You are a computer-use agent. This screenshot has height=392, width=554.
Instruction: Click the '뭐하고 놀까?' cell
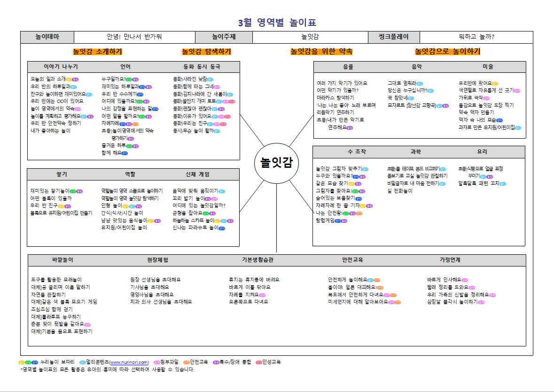tap(476, 37)
